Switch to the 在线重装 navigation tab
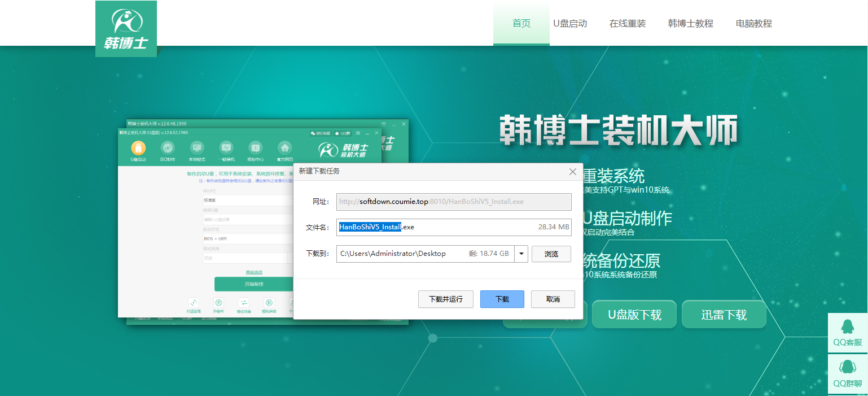The image size is (868, 396). pos(627,24)
